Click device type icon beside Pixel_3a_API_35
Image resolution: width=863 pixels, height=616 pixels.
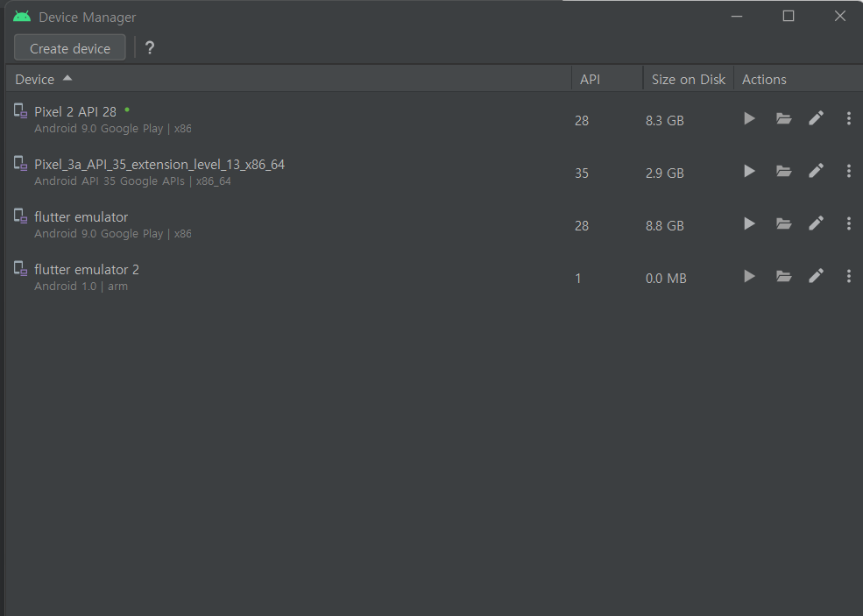pos(20,164)
